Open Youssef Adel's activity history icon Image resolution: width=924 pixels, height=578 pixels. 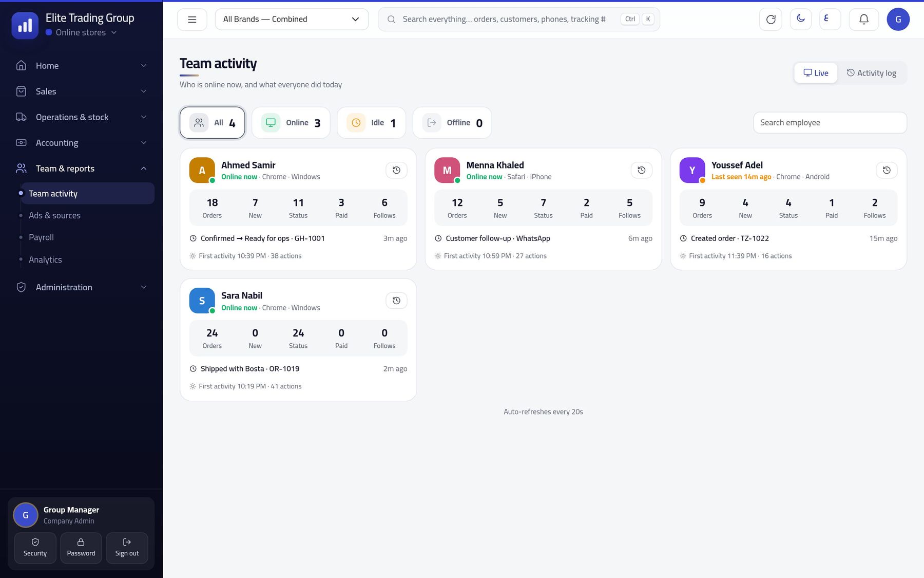[887, 170]
